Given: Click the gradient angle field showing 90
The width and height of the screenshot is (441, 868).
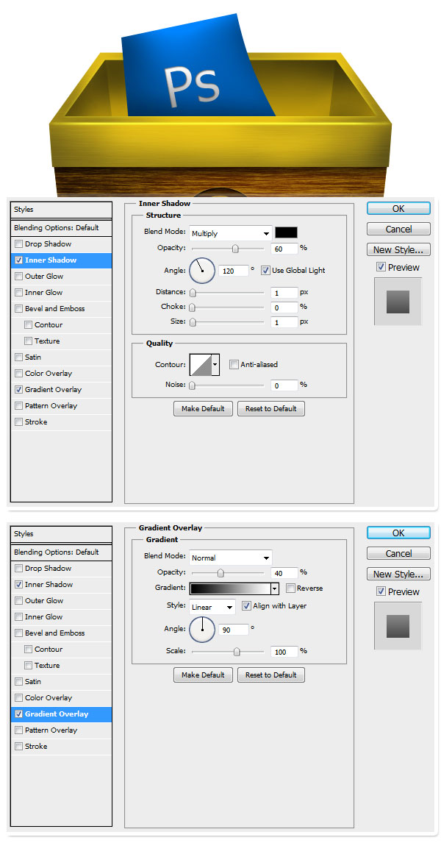Looking at the screenshot, I should 234,630.
